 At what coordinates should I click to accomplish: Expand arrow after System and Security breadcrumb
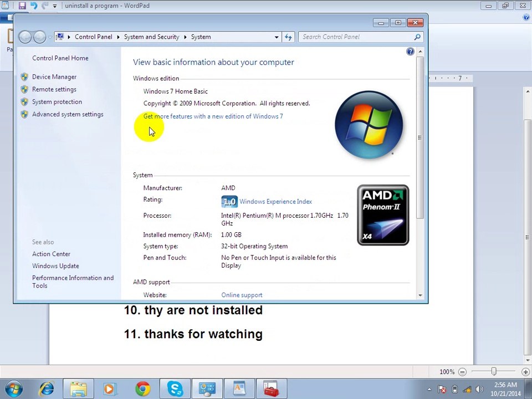click(x=185, y=37)
